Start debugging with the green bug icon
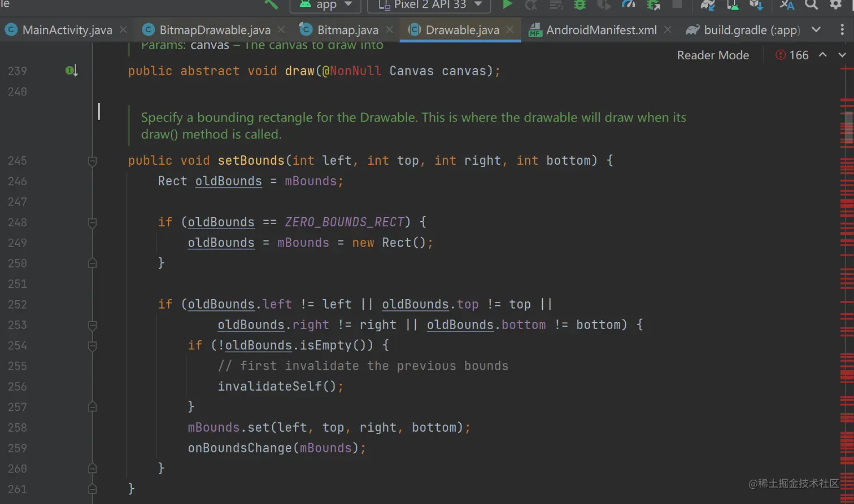 tap(579, 5)
